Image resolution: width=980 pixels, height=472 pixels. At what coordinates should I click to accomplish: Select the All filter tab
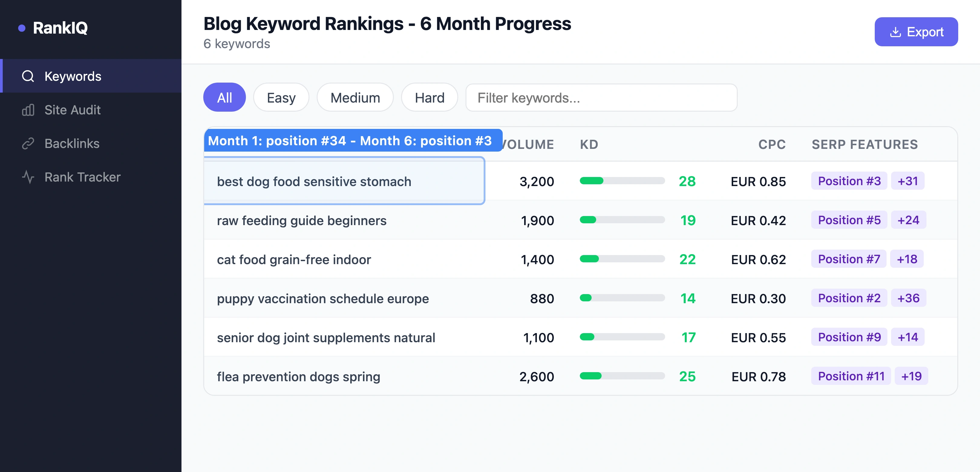pos(224,97)
